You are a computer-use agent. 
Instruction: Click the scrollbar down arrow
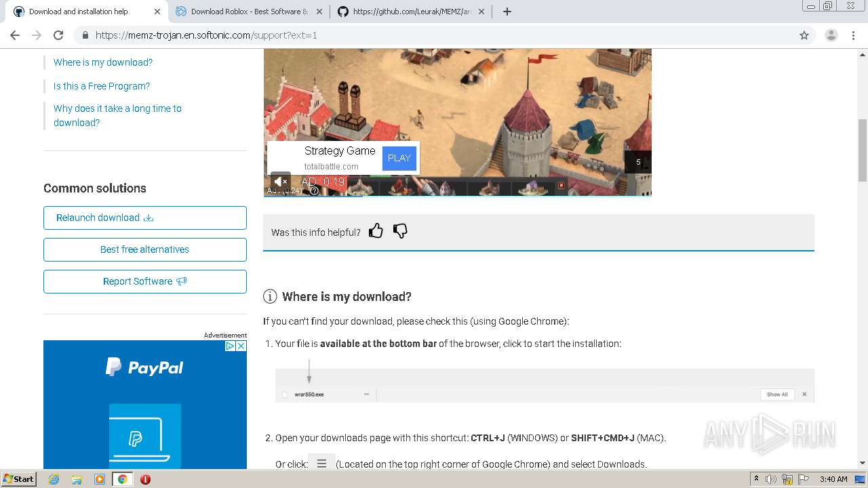(x=862, y=464)
